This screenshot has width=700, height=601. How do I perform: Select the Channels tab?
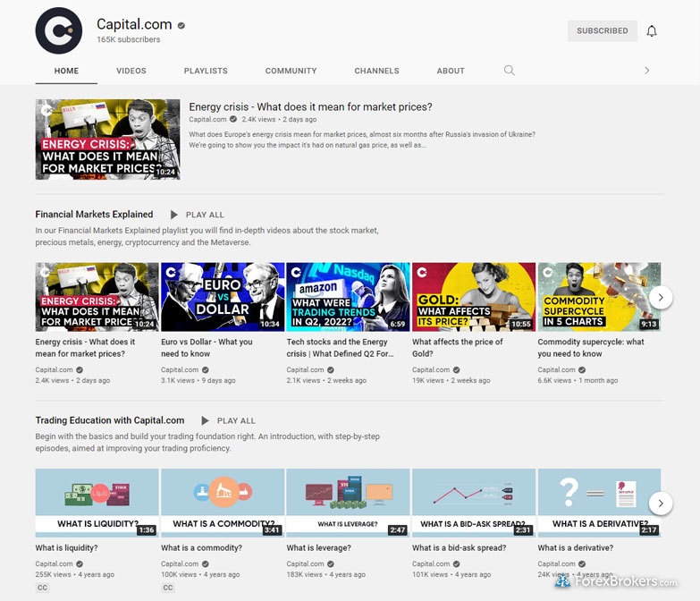click(376, 71)
